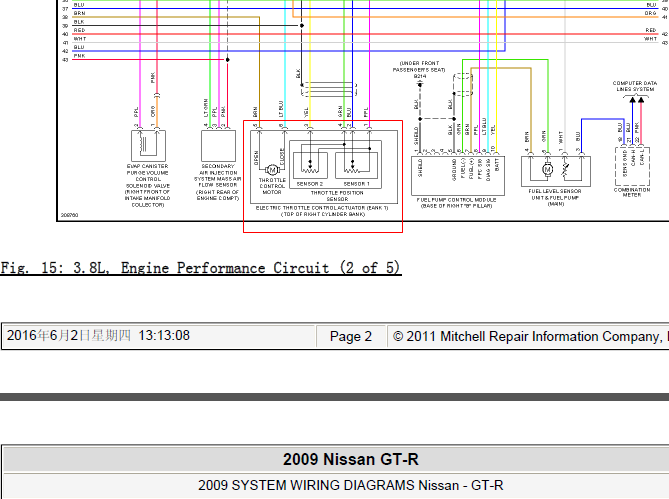Click the left 'BRN' wire label on row 38
The height and width of the screenshot is (499, 669).
79,13
